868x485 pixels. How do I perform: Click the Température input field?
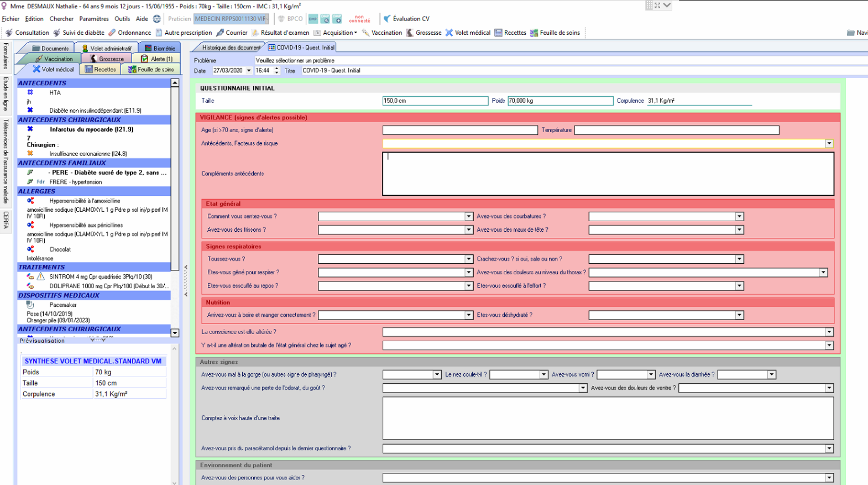point(677,130)
